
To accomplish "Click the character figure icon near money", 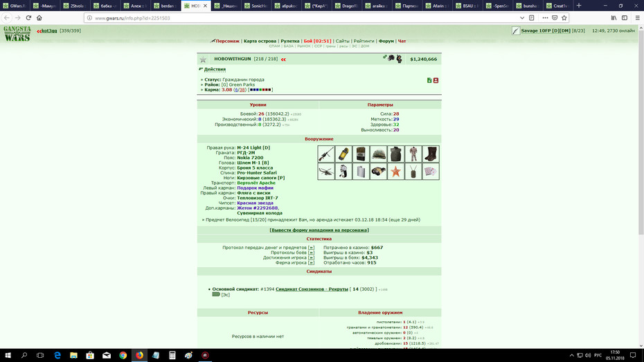I will 399,59.
